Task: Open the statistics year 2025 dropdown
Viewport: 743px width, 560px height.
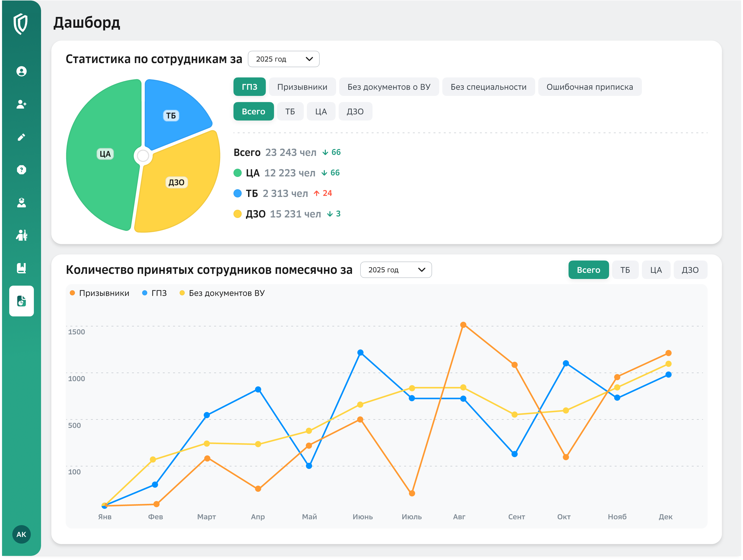Action: coord(283,59)
